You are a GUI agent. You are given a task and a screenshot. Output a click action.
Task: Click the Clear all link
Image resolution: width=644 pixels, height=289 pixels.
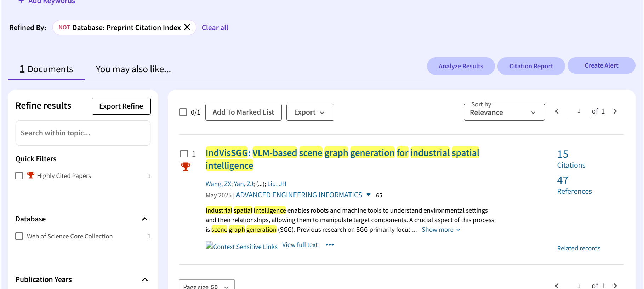click(x=215, y=28)
